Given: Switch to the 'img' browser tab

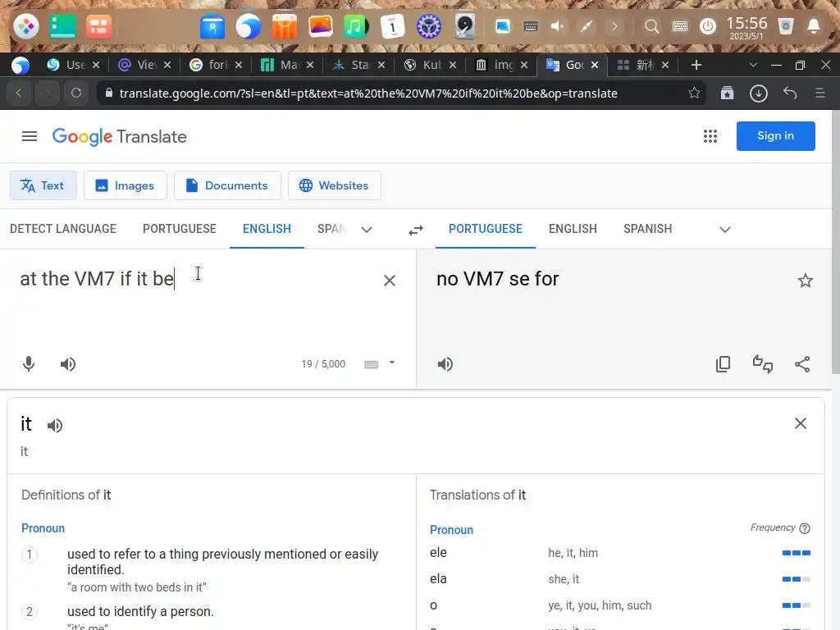Looking at the screenshot, I should 503,65.
